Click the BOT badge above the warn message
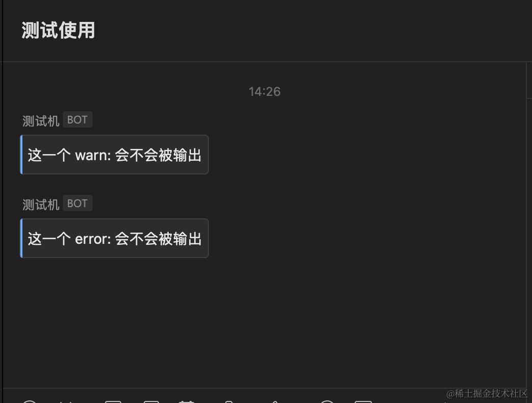 (77, 119)
